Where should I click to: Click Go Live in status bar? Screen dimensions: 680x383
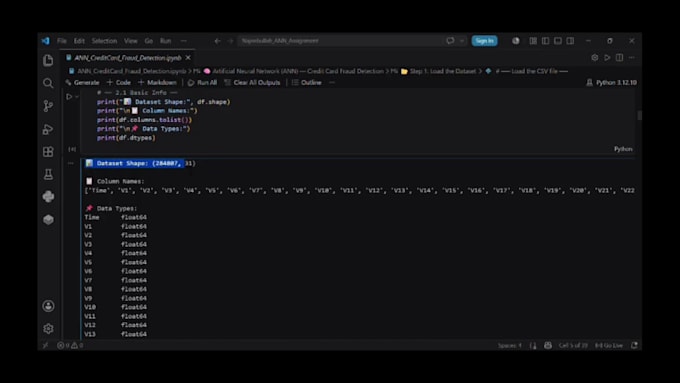pyautogui.click(x=608, y=345)
